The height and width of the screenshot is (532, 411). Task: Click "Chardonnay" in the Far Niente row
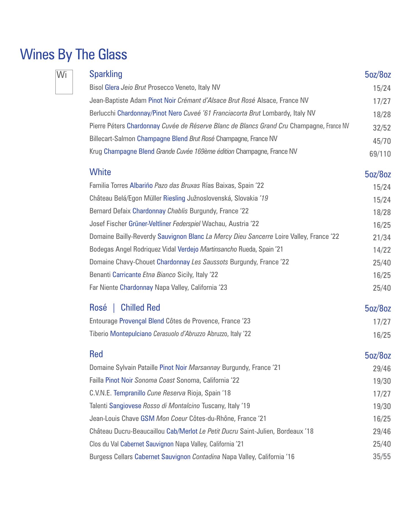point(136,287)
